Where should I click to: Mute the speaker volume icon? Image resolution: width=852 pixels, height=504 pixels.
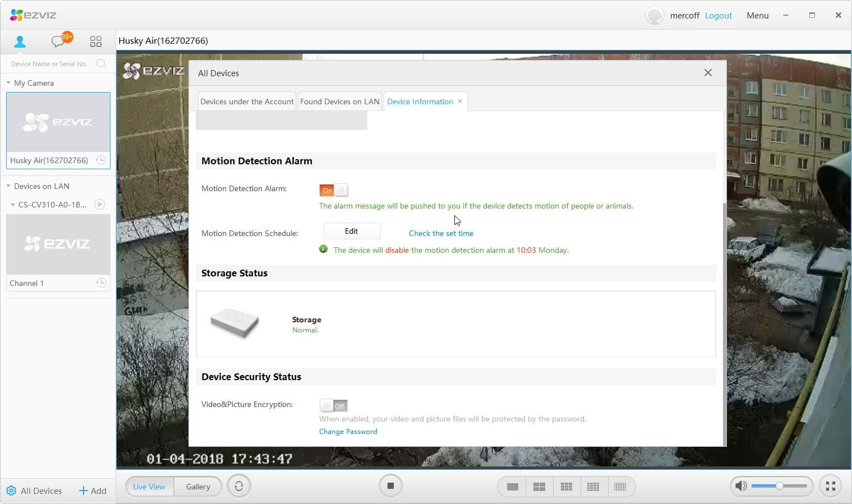point(741,486)
